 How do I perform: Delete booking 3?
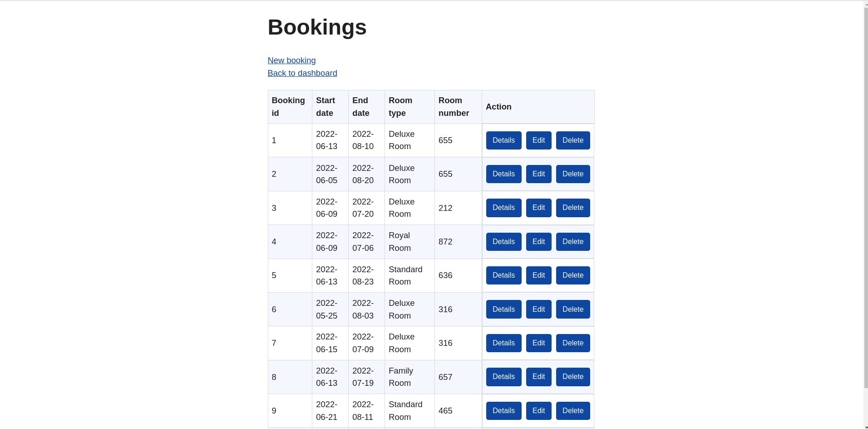click(x=572, y=207)
